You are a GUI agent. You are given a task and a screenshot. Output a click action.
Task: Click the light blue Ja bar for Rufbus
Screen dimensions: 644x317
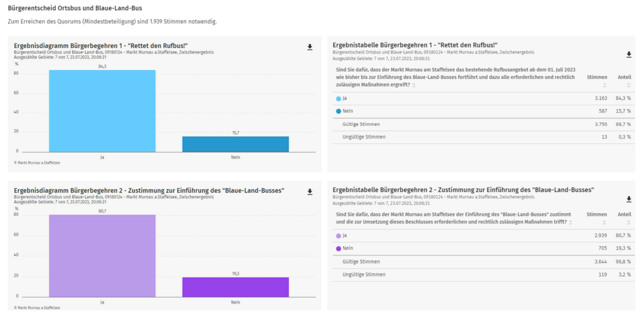coord(102,111)
